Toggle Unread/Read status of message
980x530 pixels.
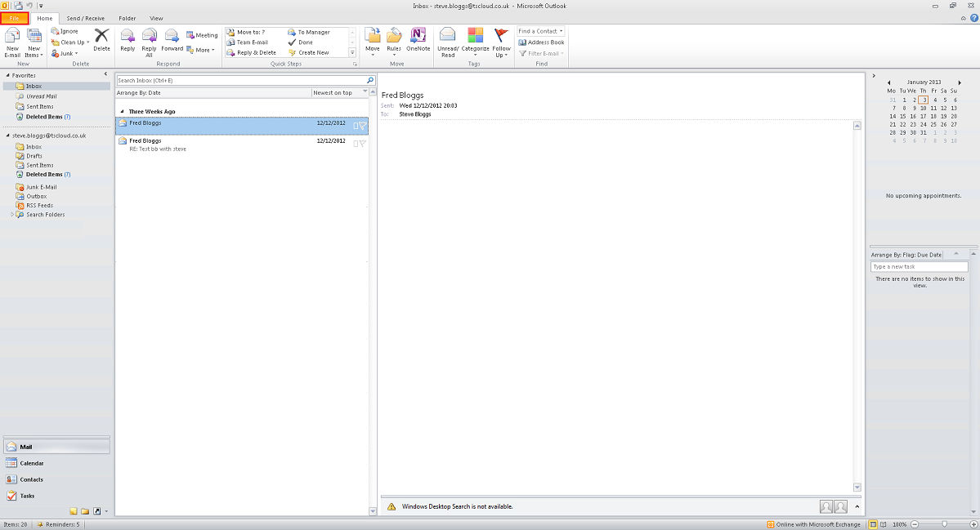448,42
